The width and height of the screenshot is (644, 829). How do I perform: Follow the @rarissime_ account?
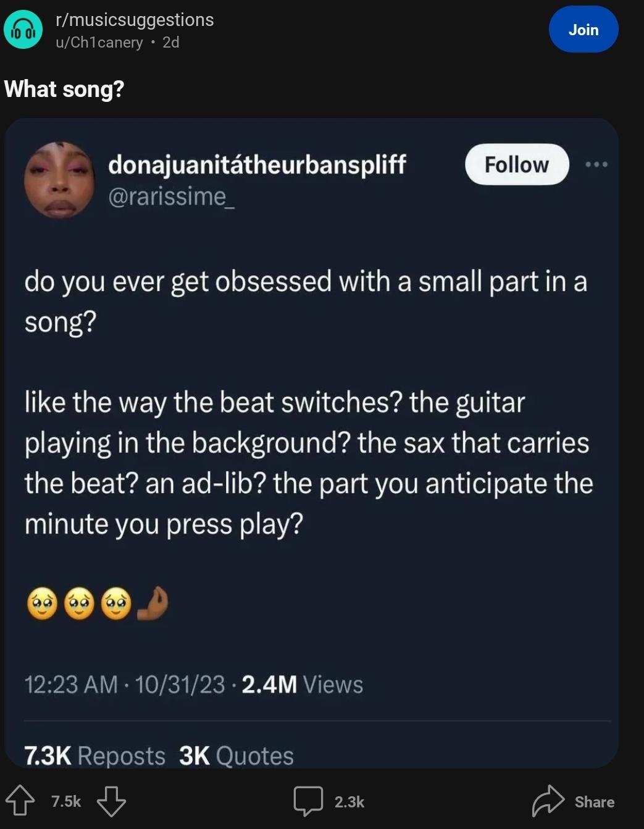click(x=516, y=164)
